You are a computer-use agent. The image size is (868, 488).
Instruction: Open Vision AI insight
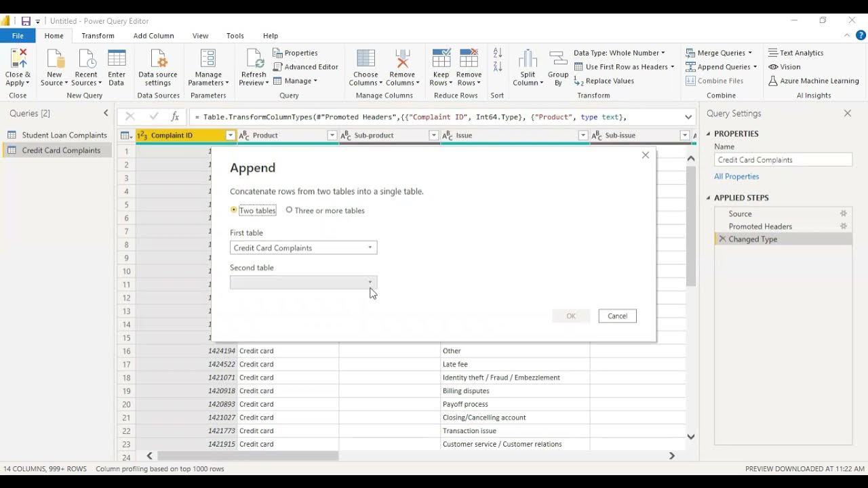point(785,67)
